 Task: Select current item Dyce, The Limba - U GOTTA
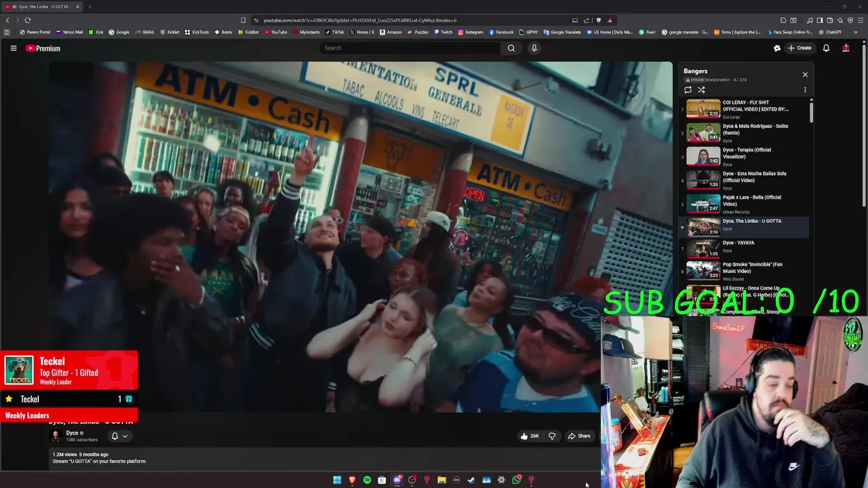click(744, 227)
